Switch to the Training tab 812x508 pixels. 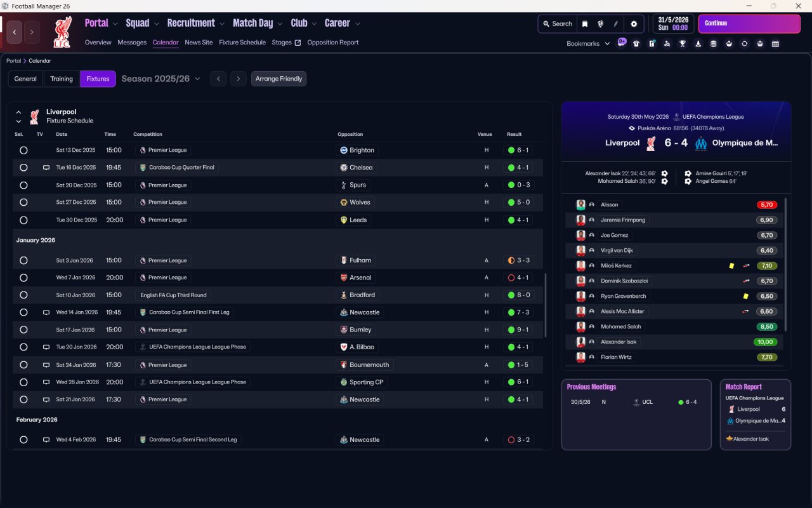(x=62, y=79)
